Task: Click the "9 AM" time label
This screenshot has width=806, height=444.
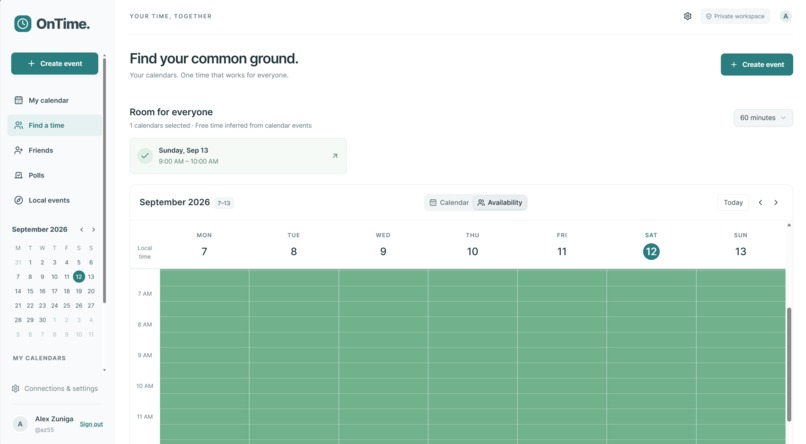Action: click(145, 356)
